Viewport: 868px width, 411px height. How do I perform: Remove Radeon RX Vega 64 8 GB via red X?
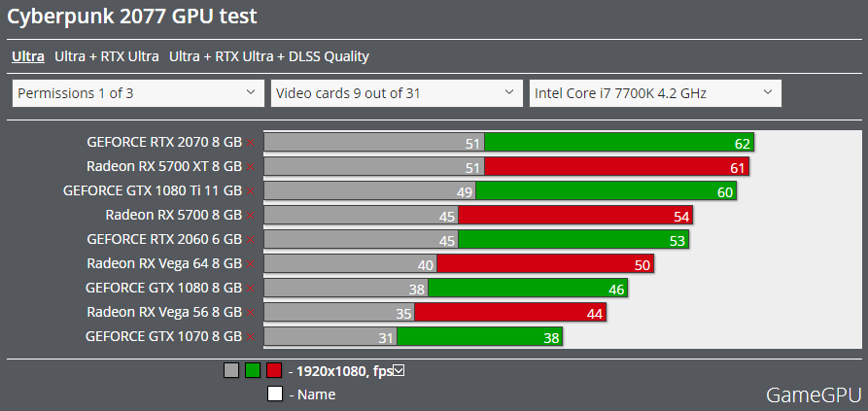coord(250,264)
